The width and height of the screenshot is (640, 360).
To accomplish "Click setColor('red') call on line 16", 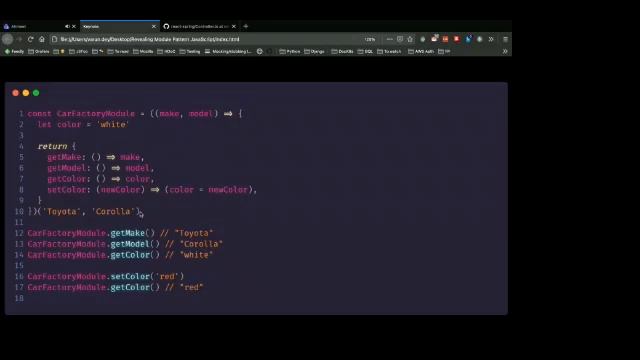I will coord(147,276).
